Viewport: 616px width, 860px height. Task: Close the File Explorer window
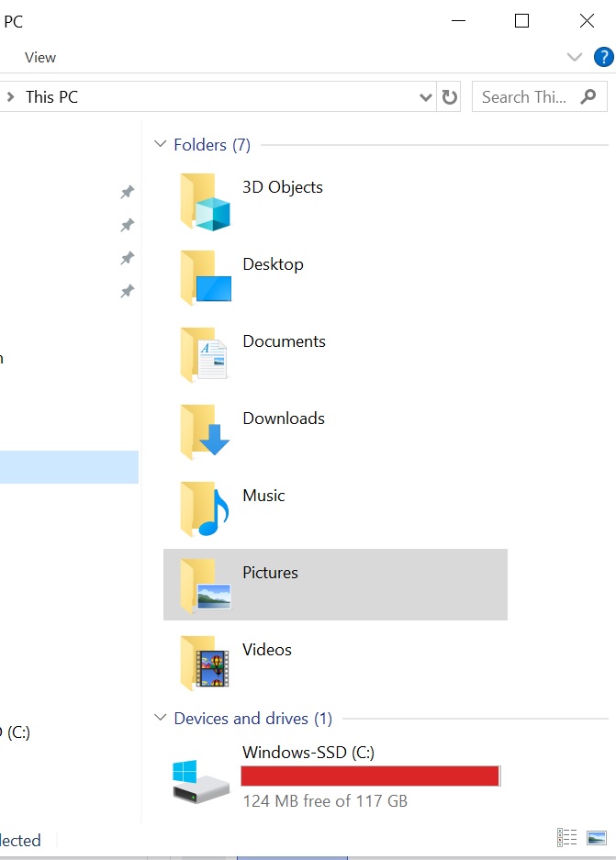coord(587,21)
